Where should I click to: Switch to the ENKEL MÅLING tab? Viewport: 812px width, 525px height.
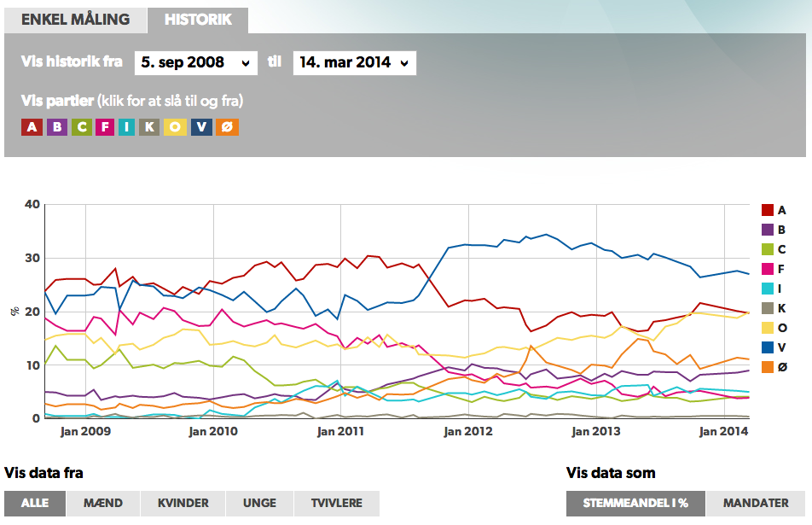(76, 20)
